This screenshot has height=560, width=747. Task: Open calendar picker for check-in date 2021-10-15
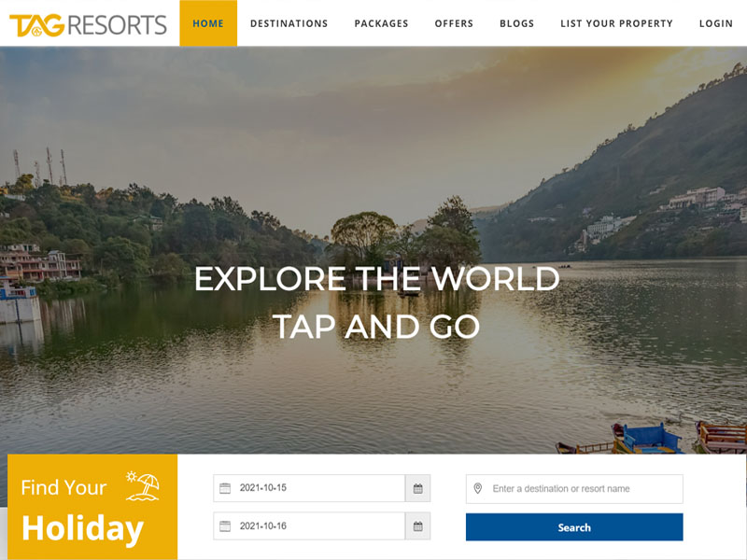417,488
